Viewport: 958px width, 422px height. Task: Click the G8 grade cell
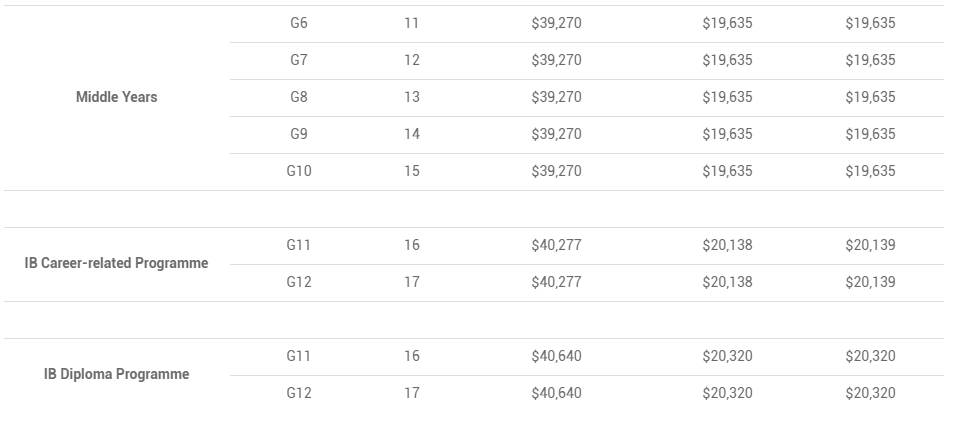point(299,97)
